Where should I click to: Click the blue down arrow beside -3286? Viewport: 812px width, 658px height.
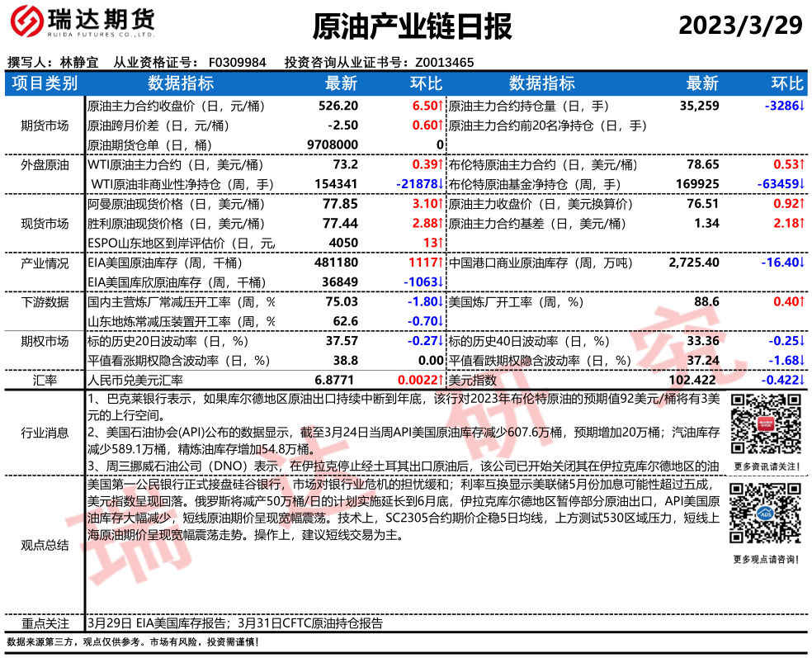801,107
